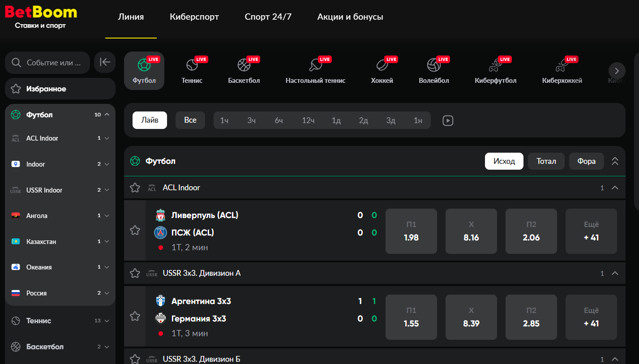Expand Ангола in sidebar
639x364 pixels.
107,216
